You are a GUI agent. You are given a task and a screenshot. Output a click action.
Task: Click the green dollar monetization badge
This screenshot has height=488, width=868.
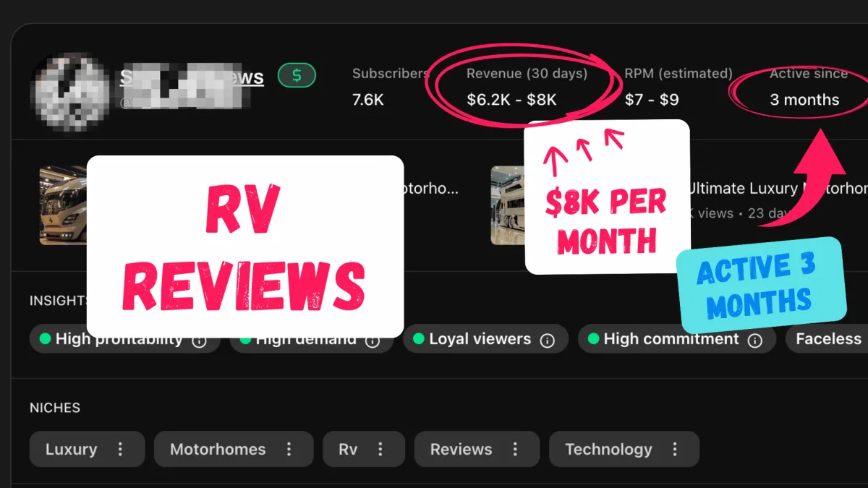pos(297,74)
